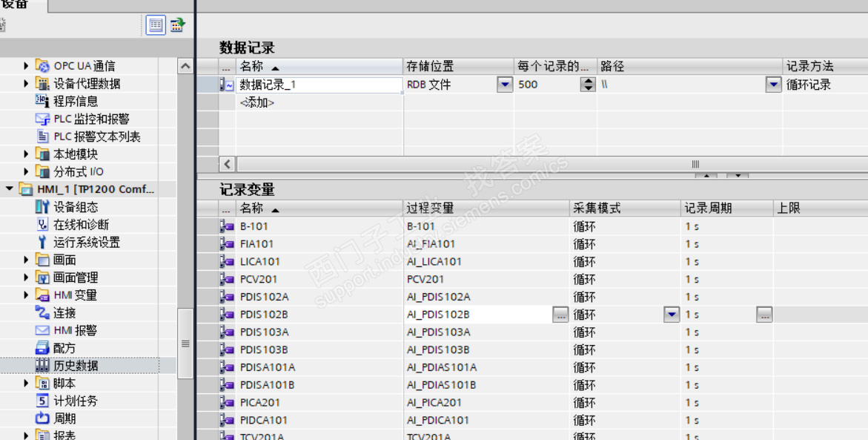The image size is (868, 440).
Task: Click the 采集模式 column header
Action: pyautogui.click(x=626, y=208)
